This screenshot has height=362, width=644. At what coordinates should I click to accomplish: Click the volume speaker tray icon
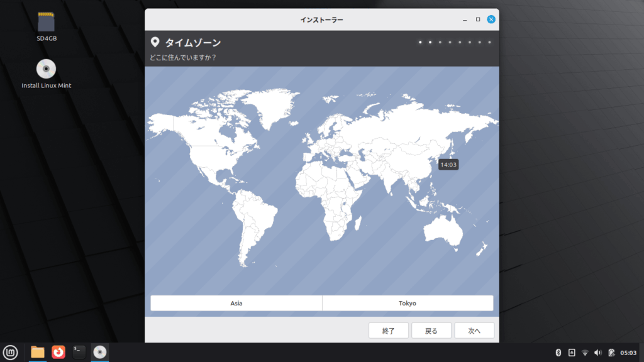click(x=597, y=353)
